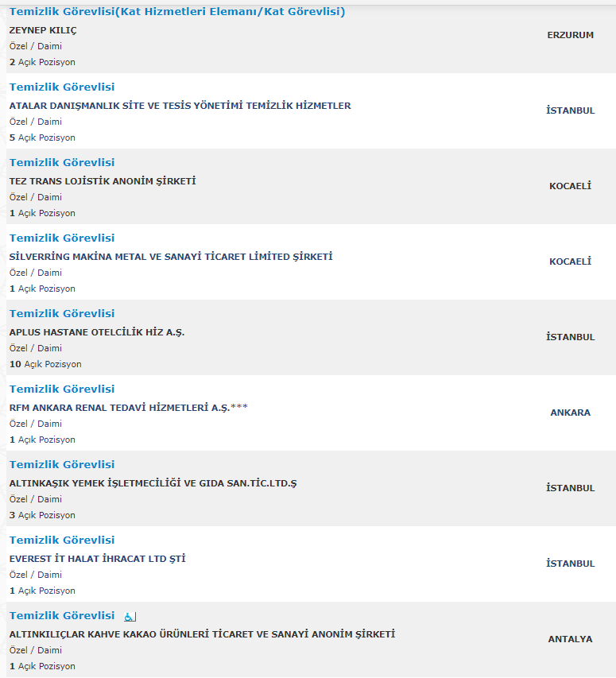This screenshot has height=678, width=616.
Task: Click the APLUS HASTANE OTELCİLİK HİZ A.Ş. employer name
Action: pyautogui.click(x=97, y=332)
